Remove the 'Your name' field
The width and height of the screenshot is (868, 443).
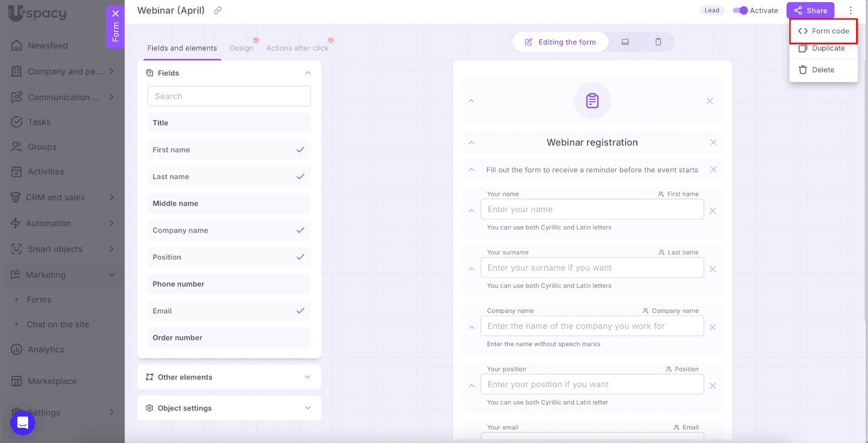tap(713, 210)
